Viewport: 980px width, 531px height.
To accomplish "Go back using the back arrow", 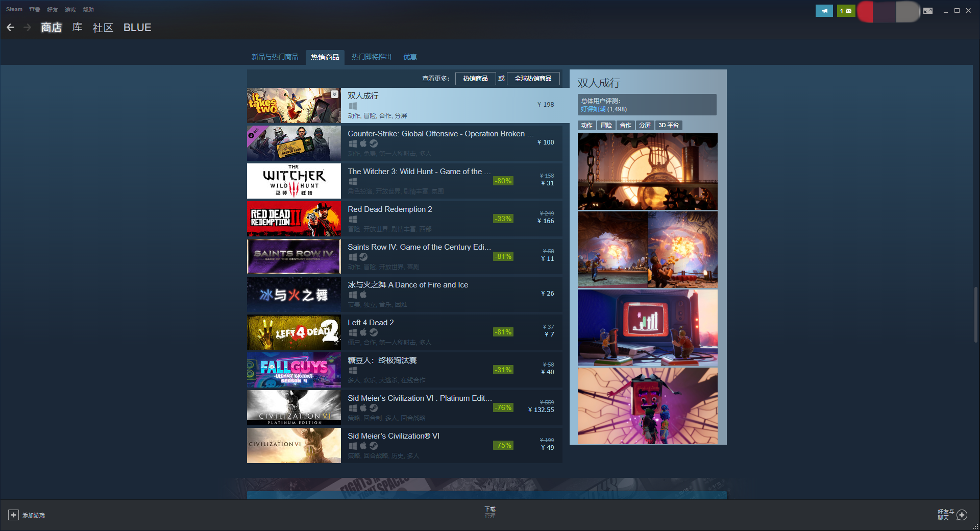I will pos(10,28).
